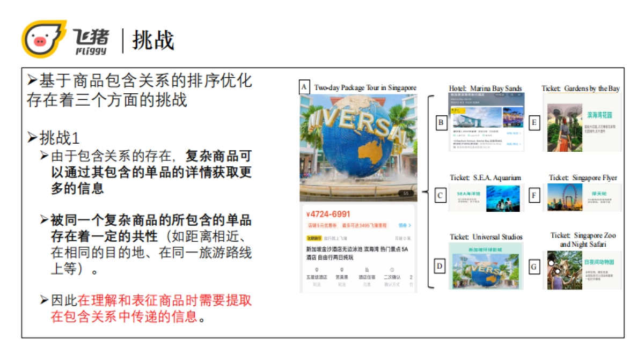This screenshot has width=644, height=362.
Task: Toggle the upper white circle marker on Night Safari image
Action: click(x=551, y=263)
